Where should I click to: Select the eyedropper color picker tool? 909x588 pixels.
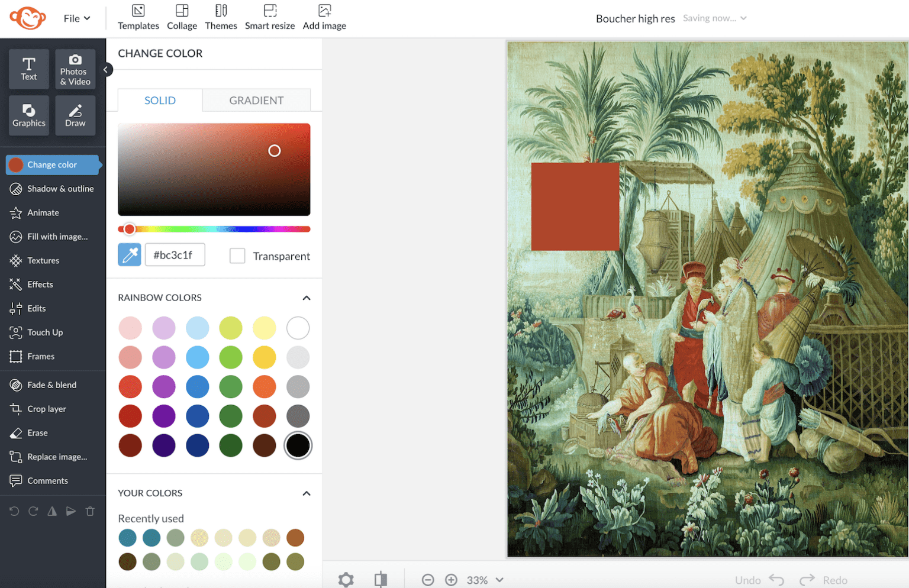(x=129, y=255)
